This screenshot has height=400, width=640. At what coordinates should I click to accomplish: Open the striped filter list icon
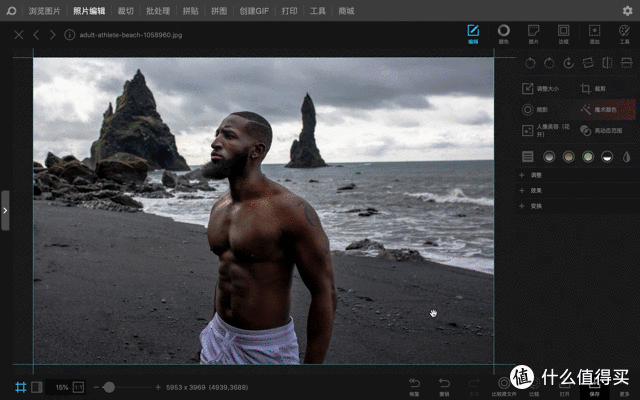[527, 156]
